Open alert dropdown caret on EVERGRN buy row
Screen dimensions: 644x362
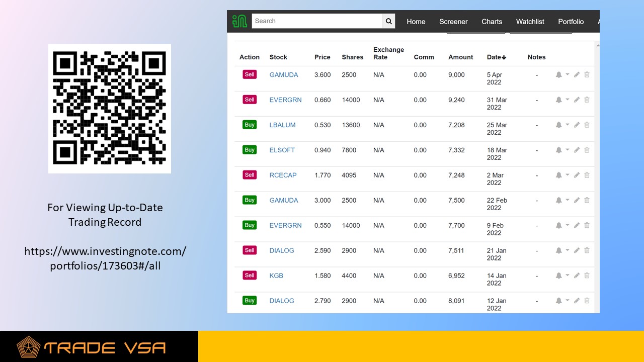click(x=568, y=225)
